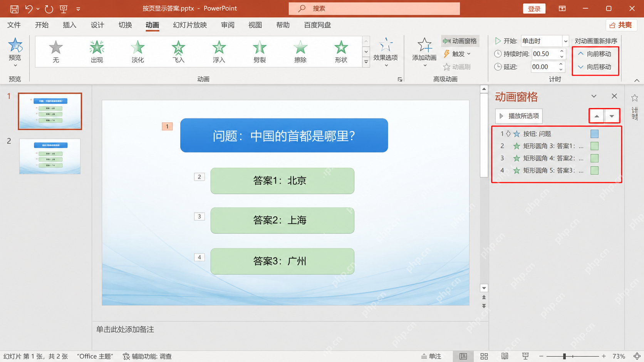Select the 无 (none) animation effect
644x362 pixels.
coord(56,52)
